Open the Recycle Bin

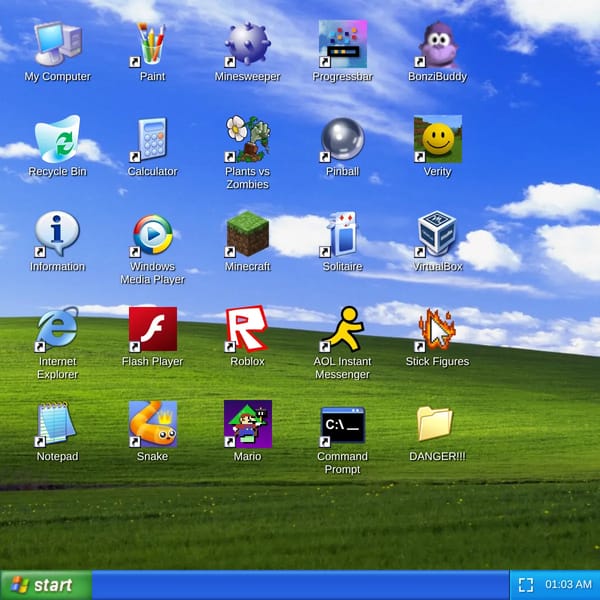click(x=57, y=139)
